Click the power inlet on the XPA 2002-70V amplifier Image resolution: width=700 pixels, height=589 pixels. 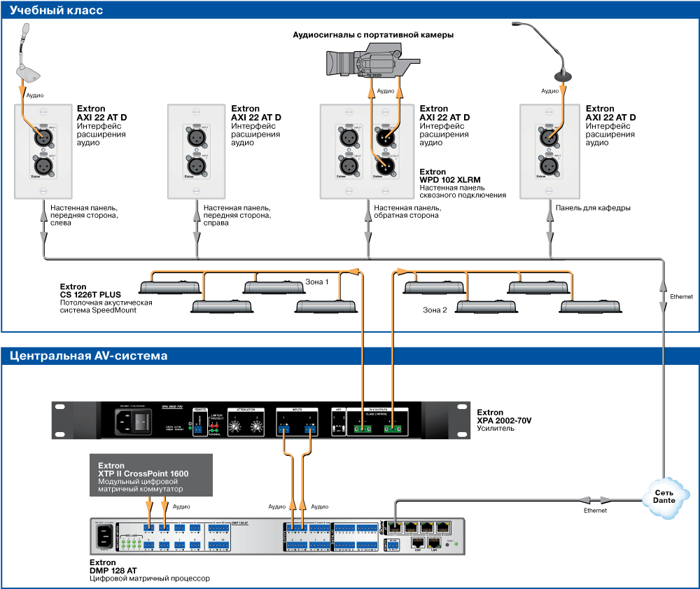(124, 422)
